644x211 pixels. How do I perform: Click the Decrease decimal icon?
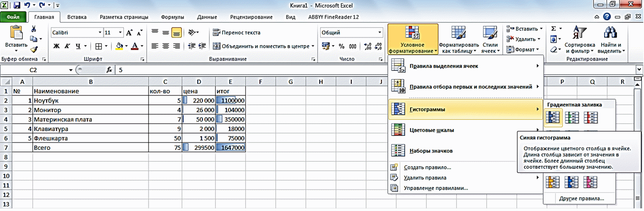pos(378,46)
